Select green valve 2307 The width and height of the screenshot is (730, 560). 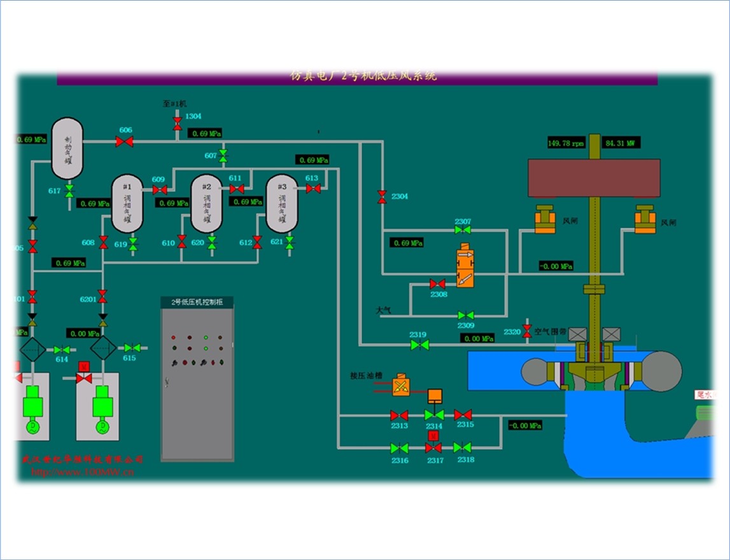[463, 230]
